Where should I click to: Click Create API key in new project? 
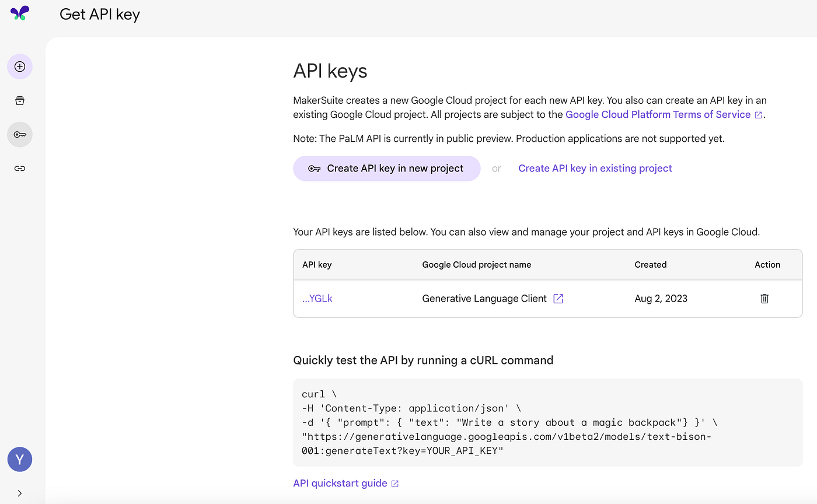click(x=387, y=168)
